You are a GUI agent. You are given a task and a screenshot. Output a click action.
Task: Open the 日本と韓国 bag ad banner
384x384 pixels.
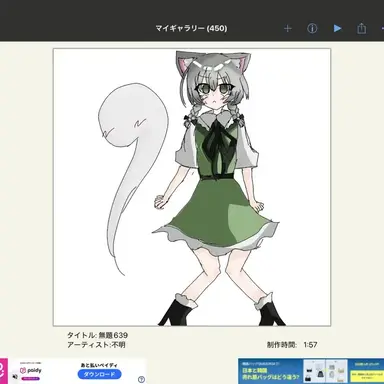[311, 371]
